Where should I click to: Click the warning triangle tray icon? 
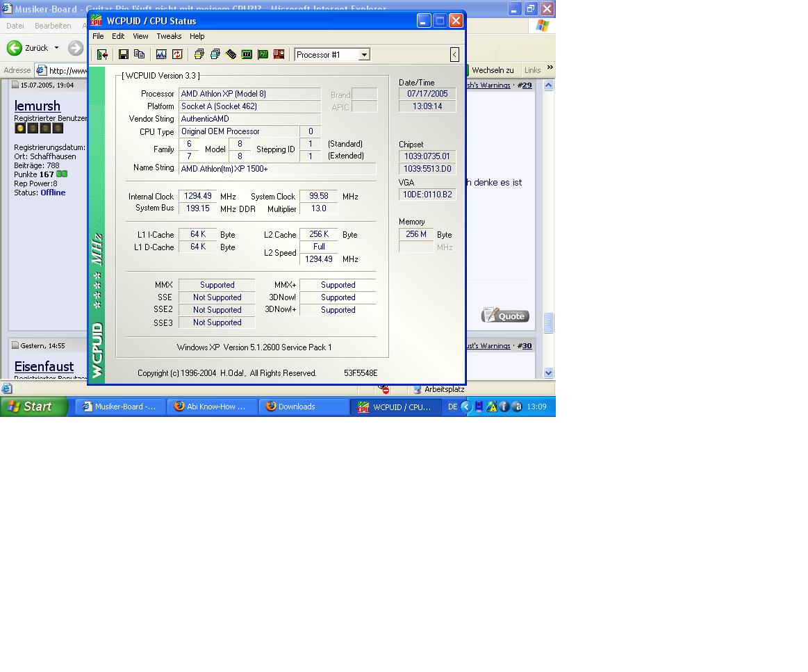tap(492, 407)
